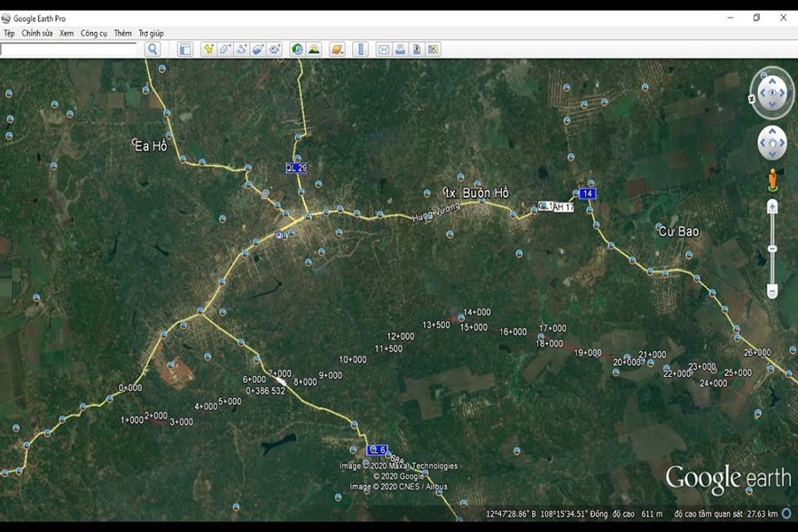This screenshot has height=532, width=798.
Task: Start recording a tour
Action: [x=275, y=50]
